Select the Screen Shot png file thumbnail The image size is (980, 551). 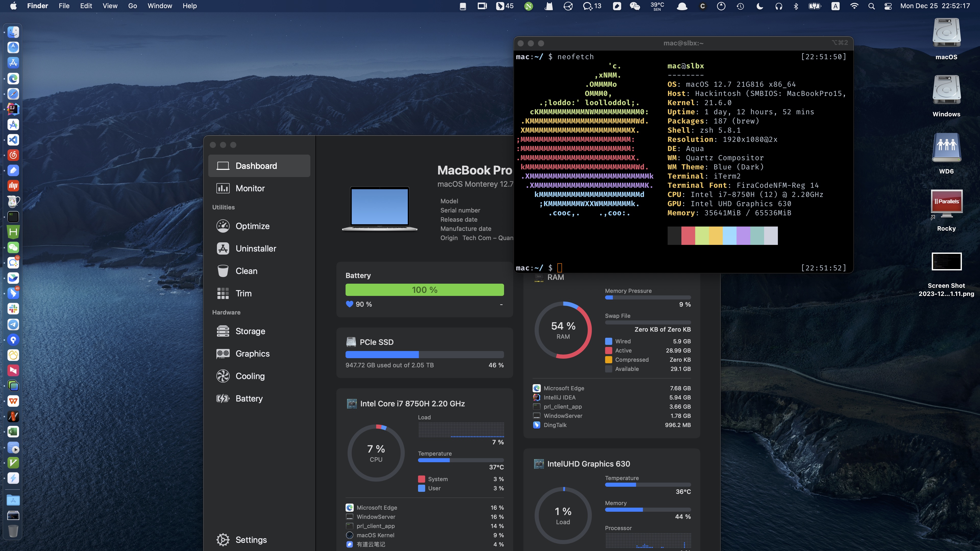946,262
